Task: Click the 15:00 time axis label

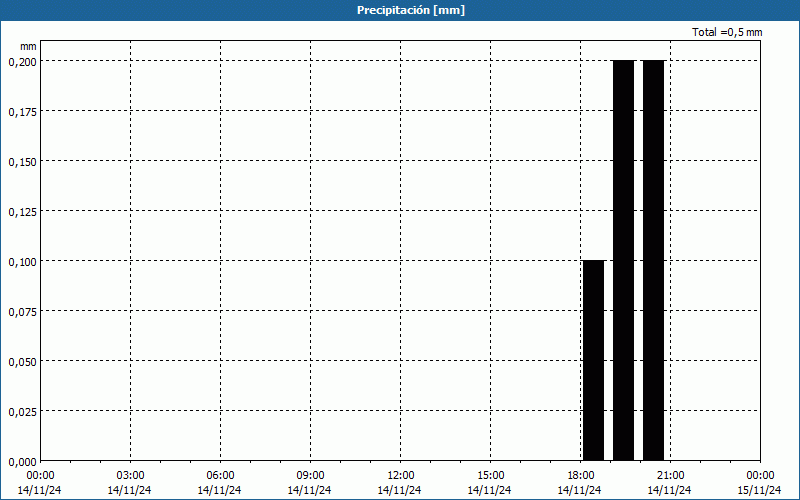Action: (490, 476)
